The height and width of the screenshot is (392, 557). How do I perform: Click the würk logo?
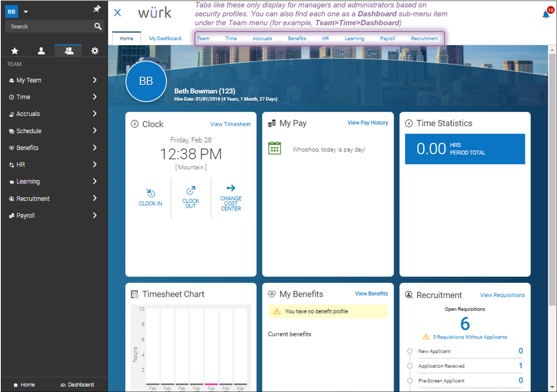[x=155, y=12]
